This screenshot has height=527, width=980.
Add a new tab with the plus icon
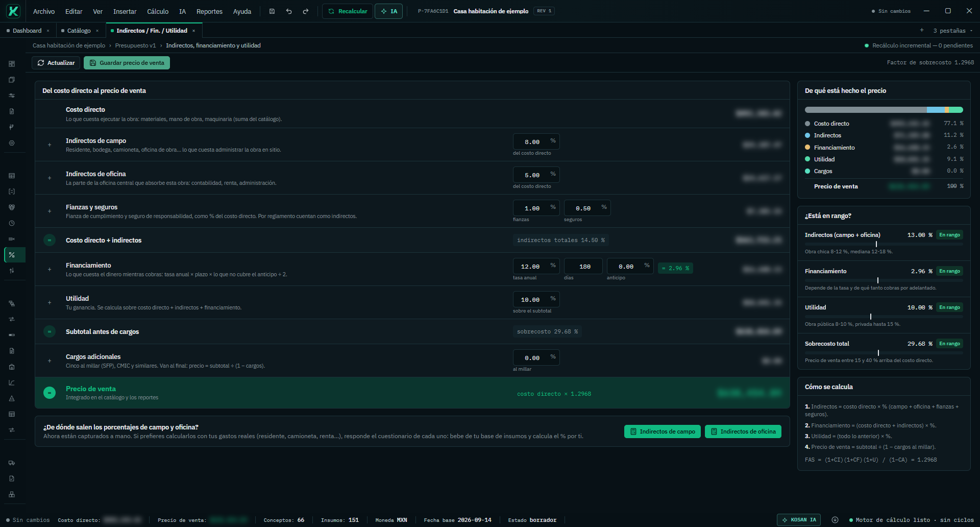pyautogui.click(x=922, y=30)
